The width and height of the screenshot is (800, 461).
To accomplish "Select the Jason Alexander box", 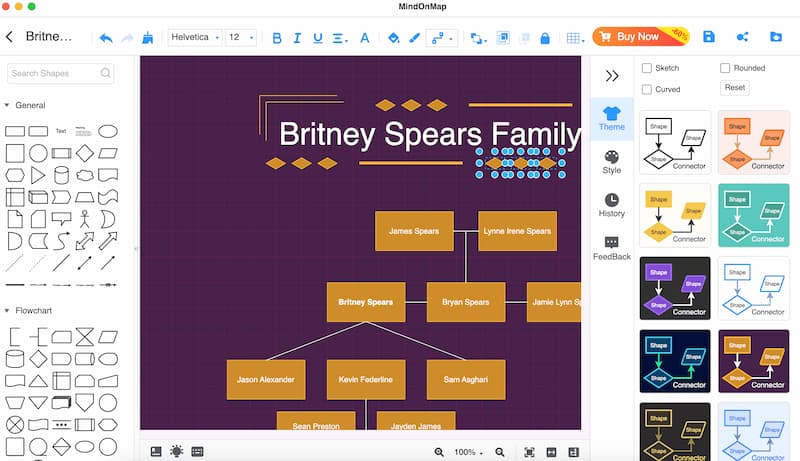I will click(x=266, y=379).
